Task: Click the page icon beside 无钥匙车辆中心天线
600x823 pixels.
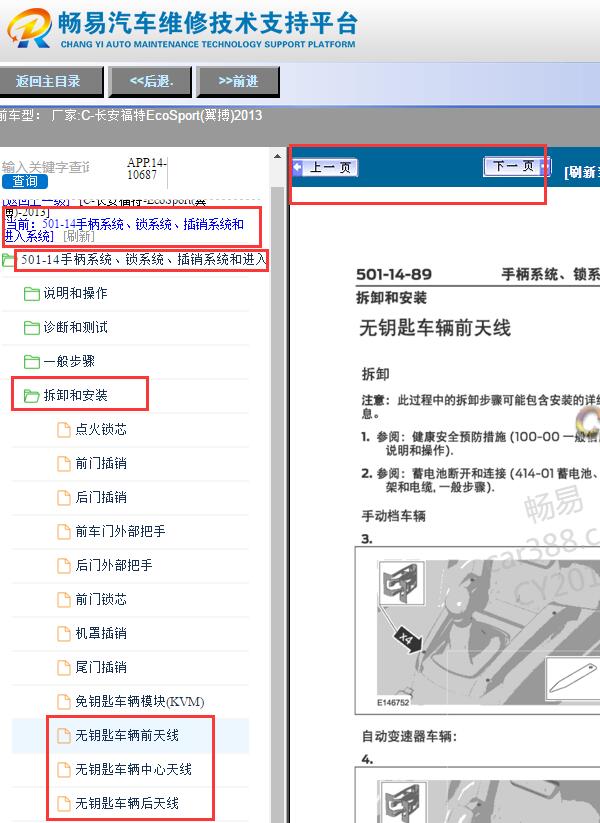Action: [x=64, y=770]
